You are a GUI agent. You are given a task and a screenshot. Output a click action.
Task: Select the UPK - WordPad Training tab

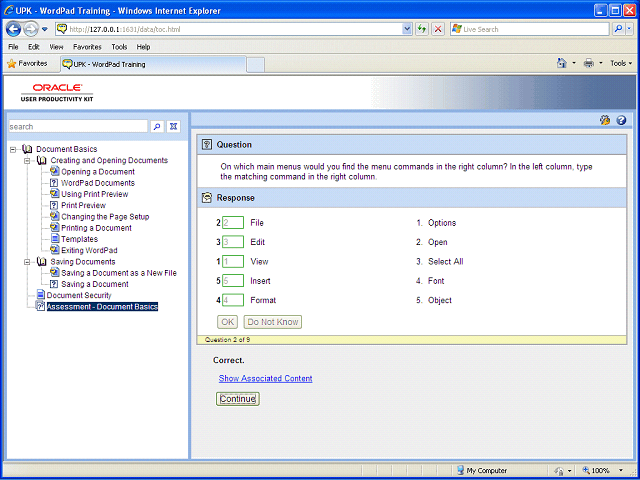click(x=153, y=64)
